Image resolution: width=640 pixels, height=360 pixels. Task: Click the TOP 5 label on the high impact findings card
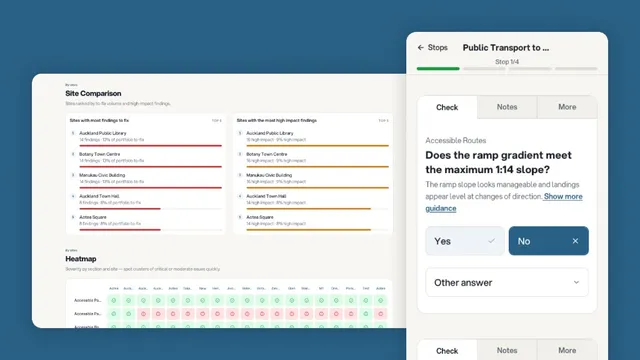(x=383, y=121)
